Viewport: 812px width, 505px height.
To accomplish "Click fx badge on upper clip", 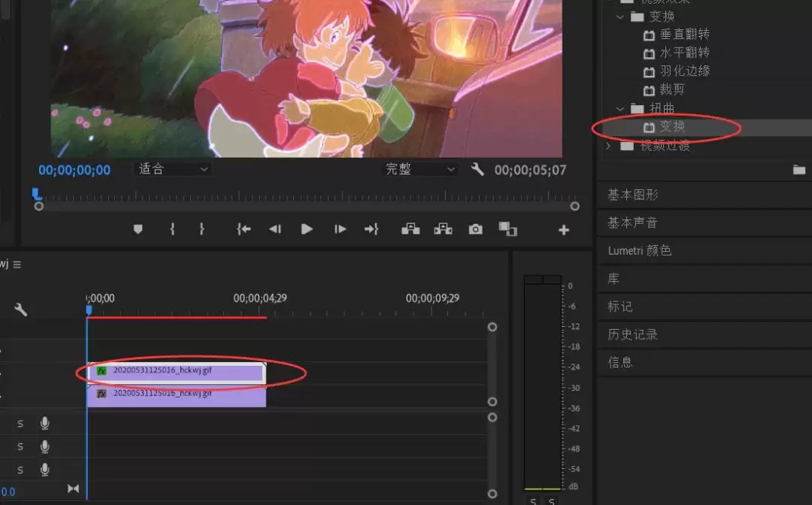I will (101, 370).
